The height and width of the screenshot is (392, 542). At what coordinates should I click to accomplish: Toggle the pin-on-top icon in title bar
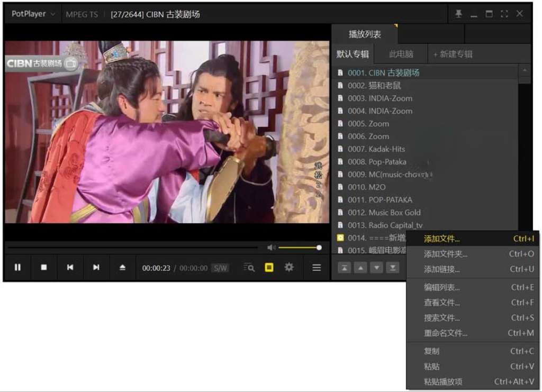click(458, 13)
